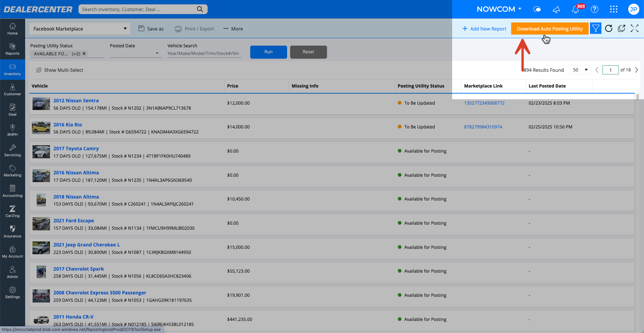Open the Settings sidebar section
The width and height of the screenshot is (644, 333).
coord(12,293)
